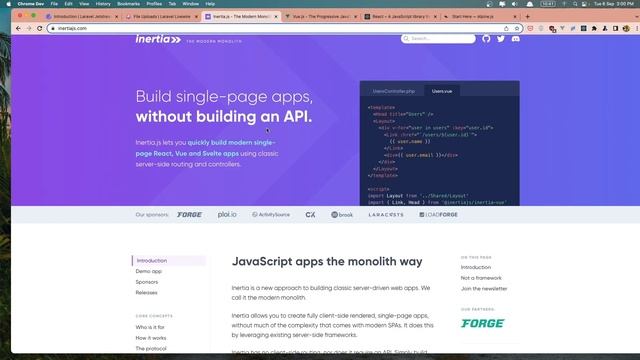
Task: Jump to Not a framework section
Action: [x=481, y=278]
